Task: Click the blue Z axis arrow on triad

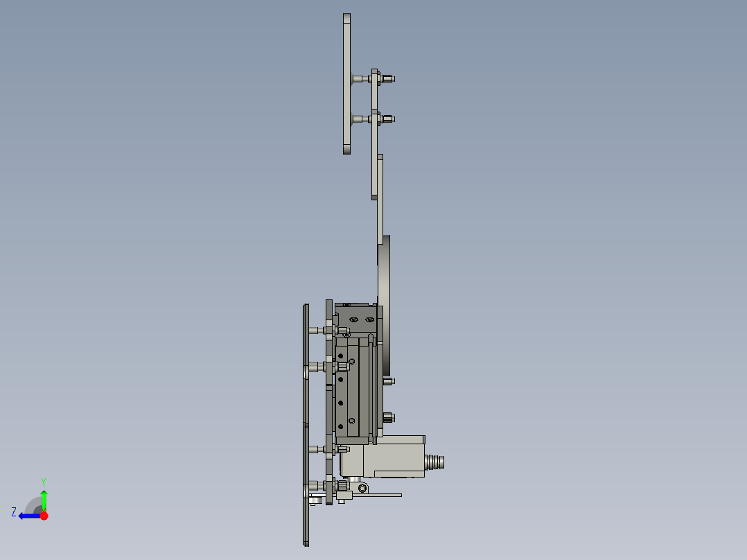Action: [29, 516]
